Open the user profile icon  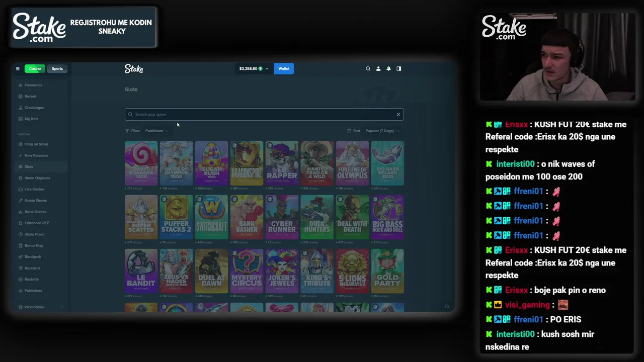(378, 69)
